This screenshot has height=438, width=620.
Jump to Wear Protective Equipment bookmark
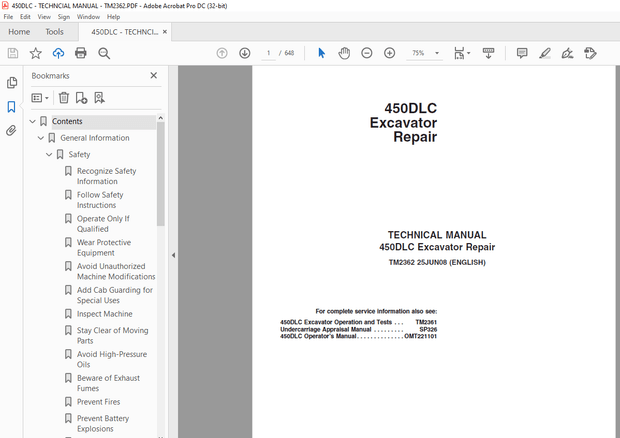tap(104, 247)
